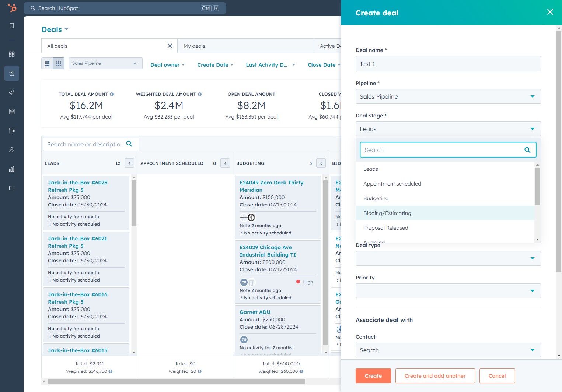The image size is (562, 392).
Task: Click the magnifier icon in the deal search box
Action: coord(129,144)
